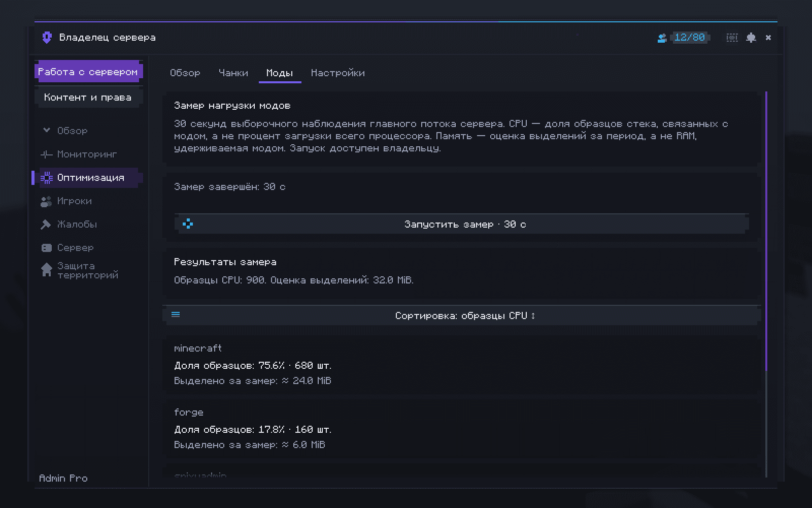This screenshot has height=508, width=812.
Task: Open the screen capture icon in the header
Action: [x=732, y=38]
